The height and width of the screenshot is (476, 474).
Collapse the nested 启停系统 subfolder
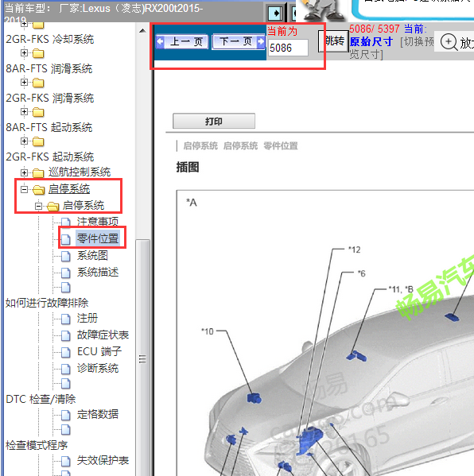pyautogui.click(x=38, y=206)
